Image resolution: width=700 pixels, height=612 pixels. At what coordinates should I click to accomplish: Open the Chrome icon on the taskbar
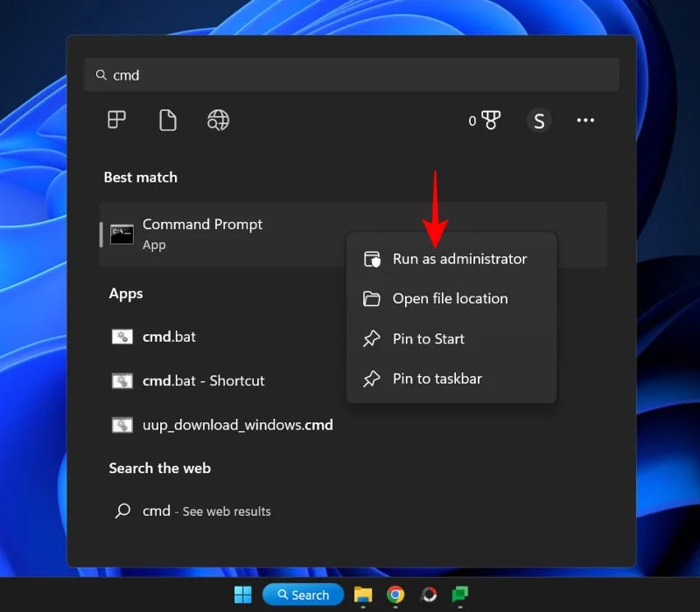[395, 595]
